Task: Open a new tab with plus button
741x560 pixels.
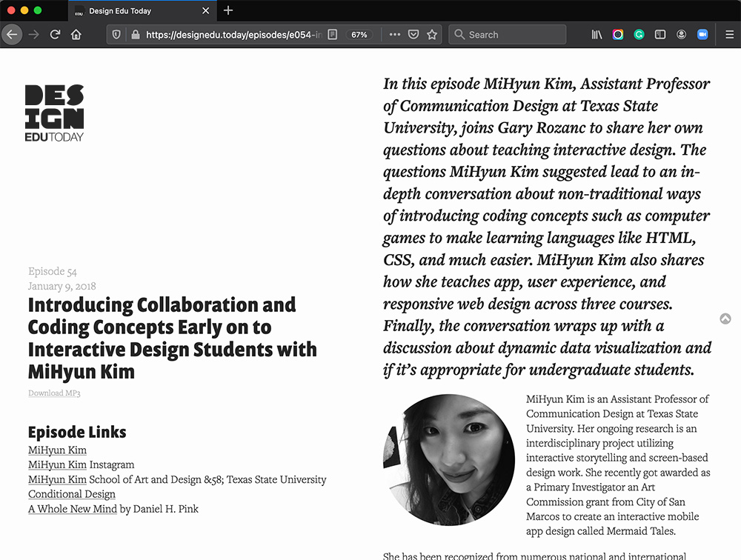Action: [228, 10]
